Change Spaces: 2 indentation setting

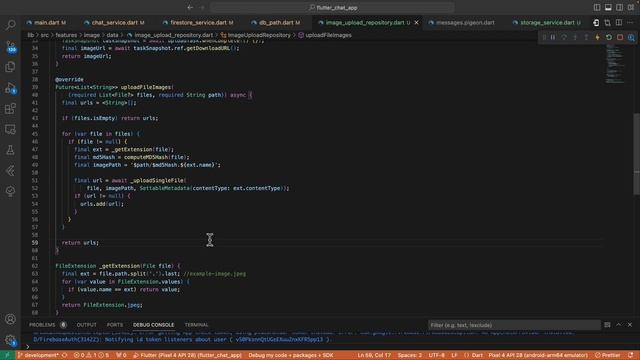[x=410, y=355]
